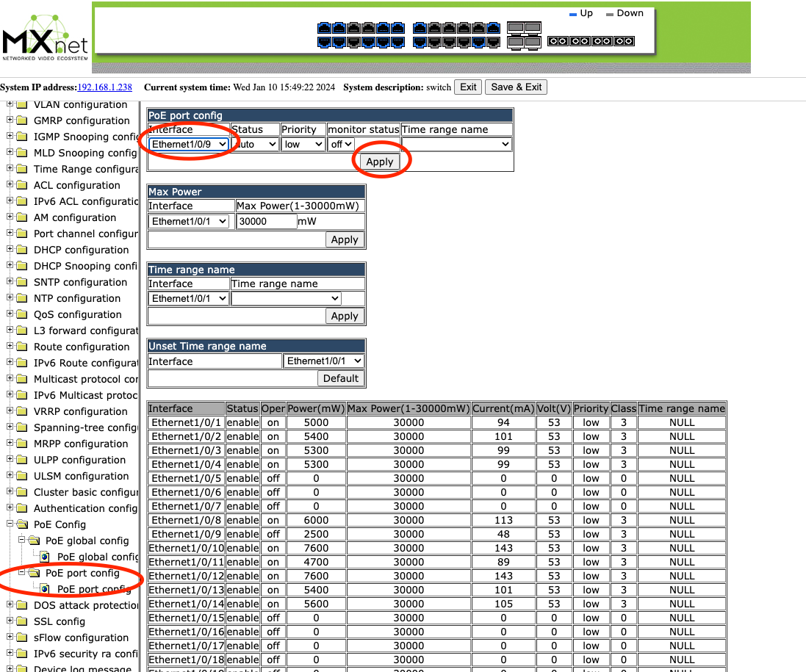Collapse the PoE port config subfolder

(21, 572)
